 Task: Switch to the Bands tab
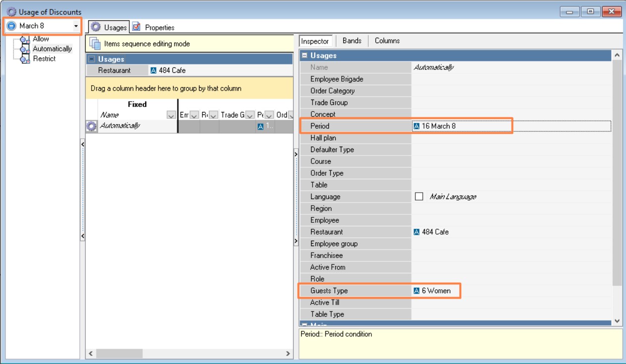pos(352,41)
